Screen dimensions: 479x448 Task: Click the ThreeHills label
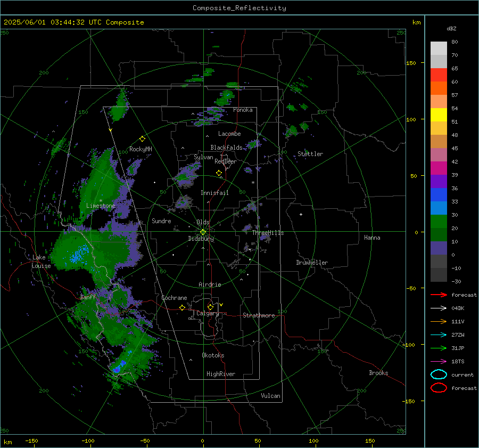click(x=268, y=233)
